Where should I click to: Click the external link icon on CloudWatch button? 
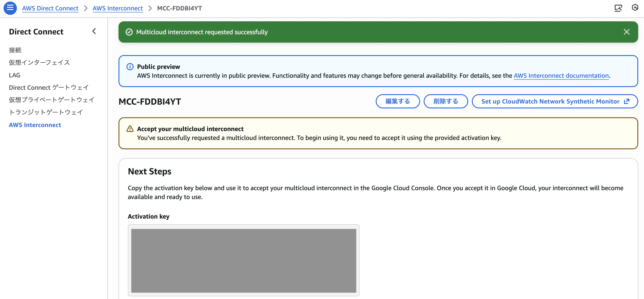coord(626,101)
